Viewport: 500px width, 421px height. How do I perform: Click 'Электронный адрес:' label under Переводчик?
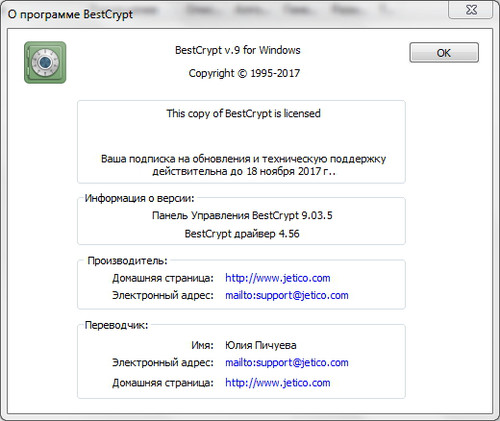(x=163, y=363)
